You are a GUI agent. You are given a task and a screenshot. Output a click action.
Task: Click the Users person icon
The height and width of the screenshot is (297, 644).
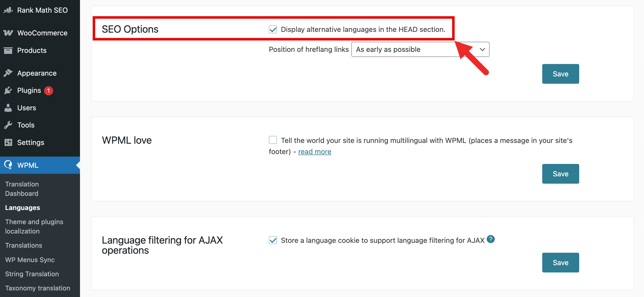click(x=8, y=108)
